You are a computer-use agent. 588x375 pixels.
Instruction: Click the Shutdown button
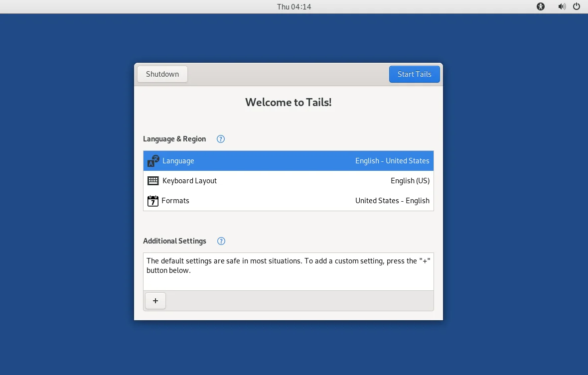tap(162, 74)
